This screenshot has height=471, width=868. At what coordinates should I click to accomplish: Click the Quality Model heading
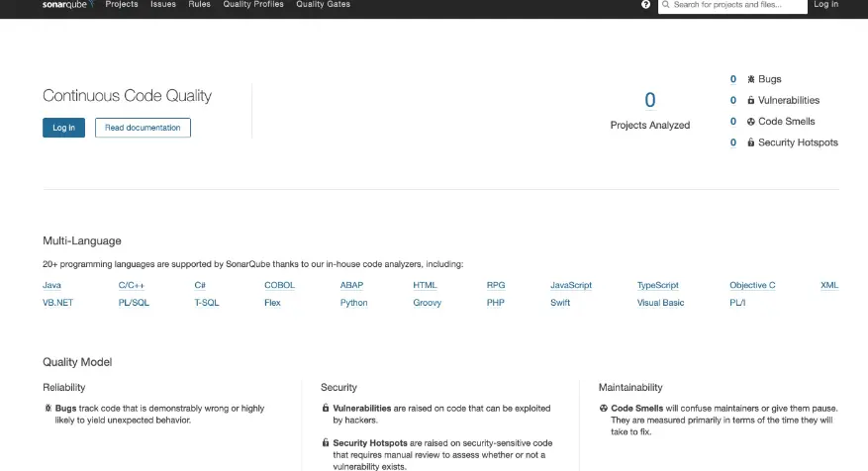tap(77, 362)
